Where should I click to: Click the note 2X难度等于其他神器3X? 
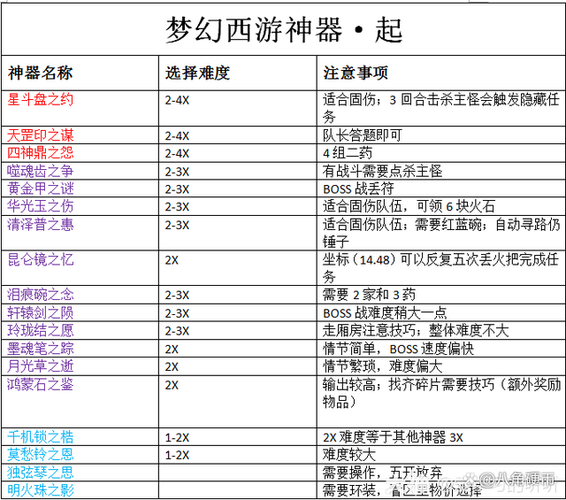pyautogui.click(x=393, y=438)
